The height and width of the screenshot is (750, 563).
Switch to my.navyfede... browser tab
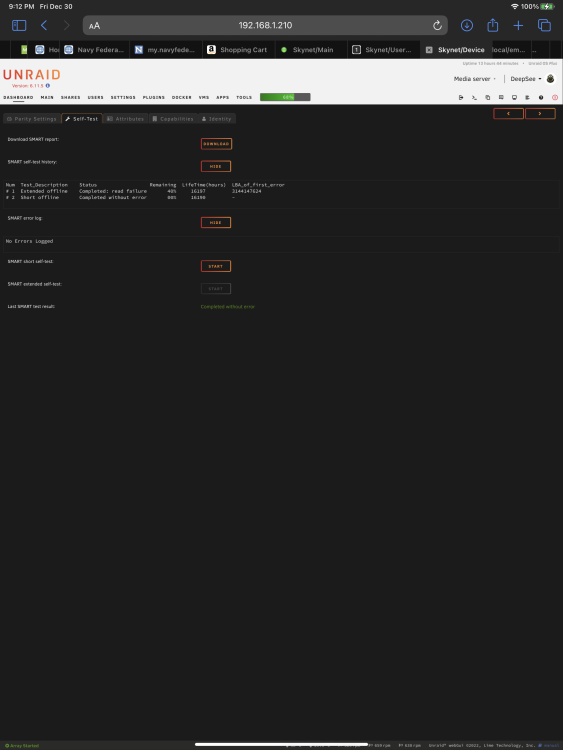[165, 50]
